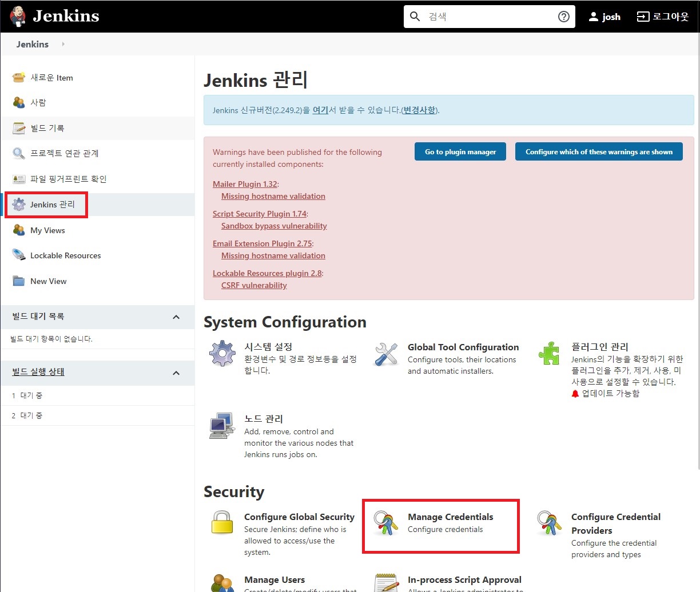The height and width of the screenshot is (592, 700).
Task: Click the 시스템 설정 gear icon
Action: (x=222, y=354)
